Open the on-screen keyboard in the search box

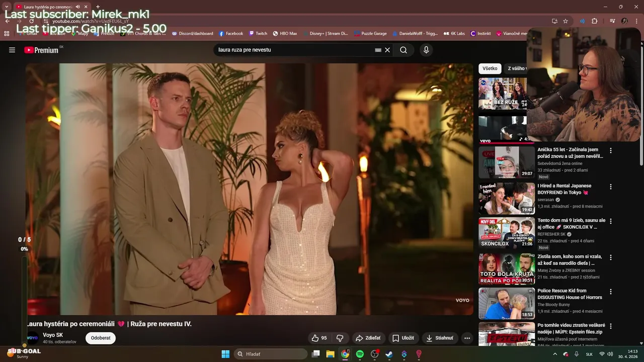point(378,50)
